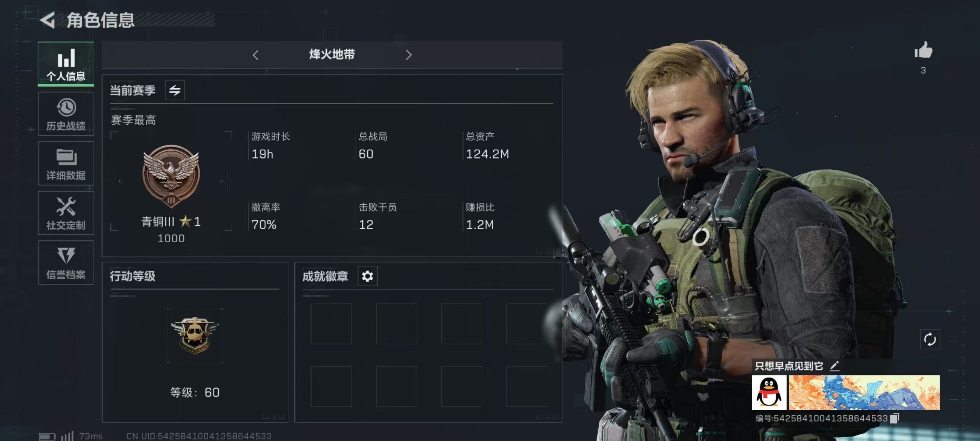Give a thumbs-up like to the profile
The width and height of the screenshot is (980, 441).
click(x=923, y=50)
